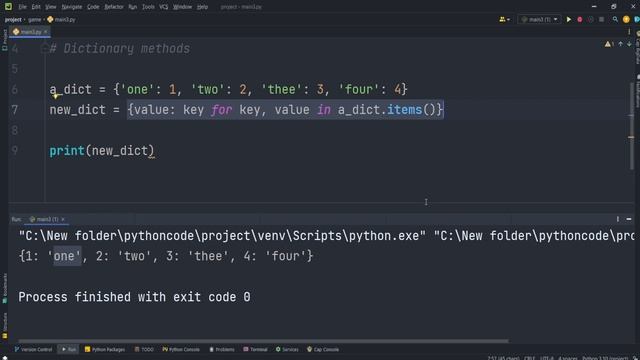The width and height of the screenshot is (640, 360).
Task: Close the main3 (1) run tab
Action: click(63, 219)
